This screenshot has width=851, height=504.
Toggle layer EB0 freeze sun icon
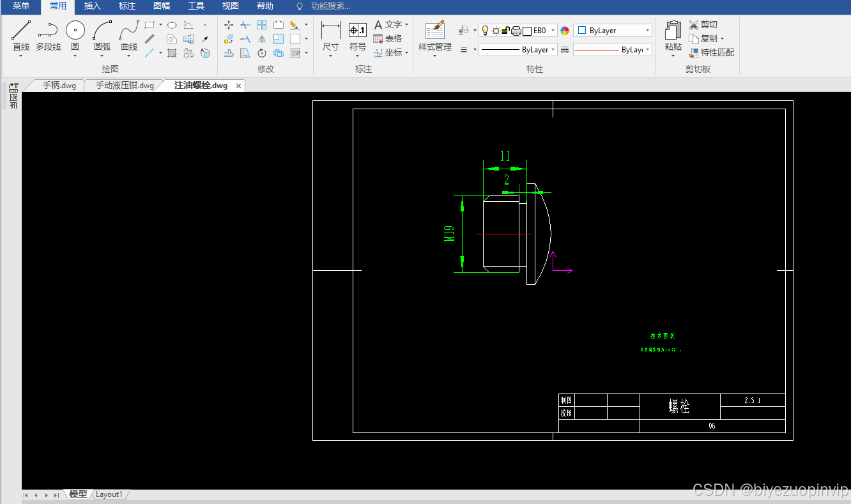tap(496, 31)
